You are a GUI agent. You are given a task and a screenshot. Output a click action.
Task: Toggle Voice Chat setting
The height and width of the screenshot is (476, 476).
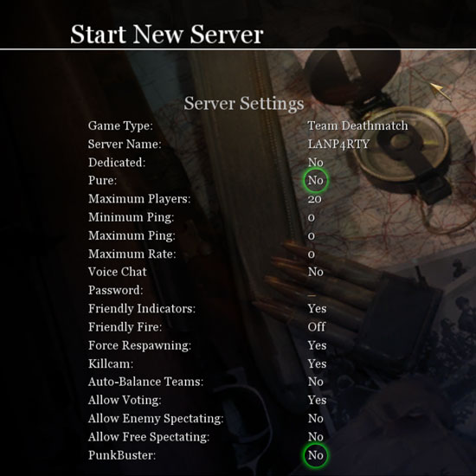point(315,272)
